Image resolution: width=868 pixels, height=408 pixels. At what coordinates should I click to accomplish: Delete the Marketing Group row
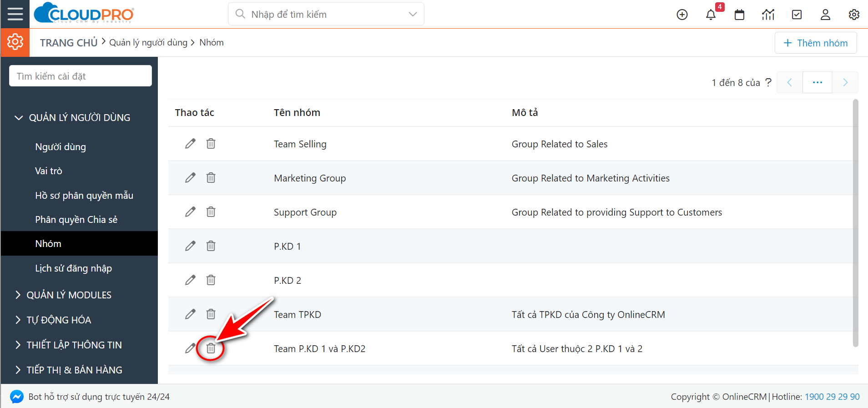211,178
